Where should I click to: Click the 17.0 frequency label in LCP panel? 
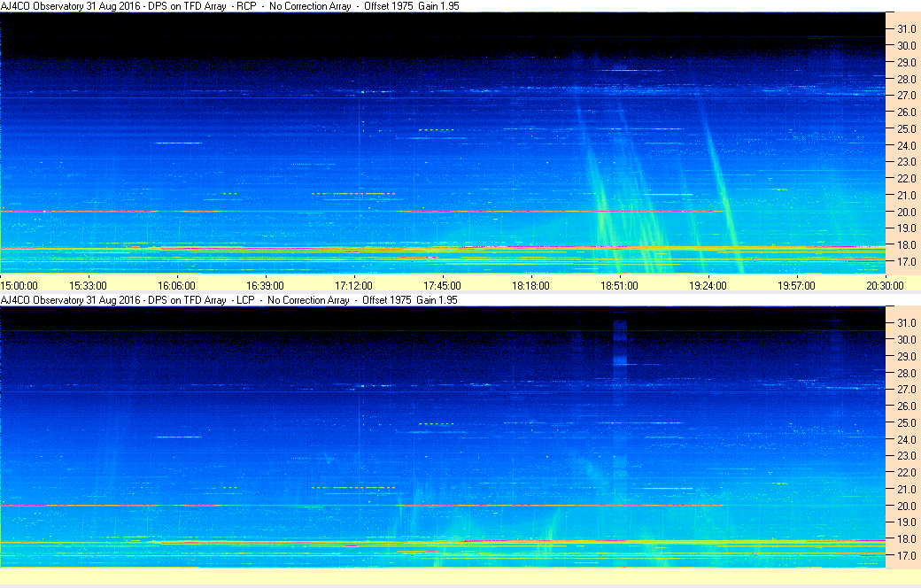click(x=906, y=555)
